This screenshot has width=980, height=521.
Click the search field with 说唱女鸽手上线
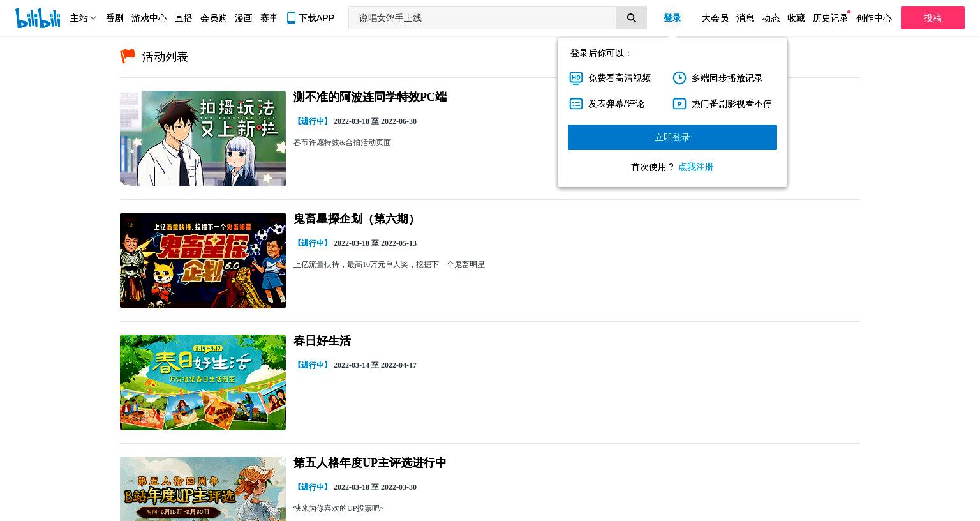[482, 18]
